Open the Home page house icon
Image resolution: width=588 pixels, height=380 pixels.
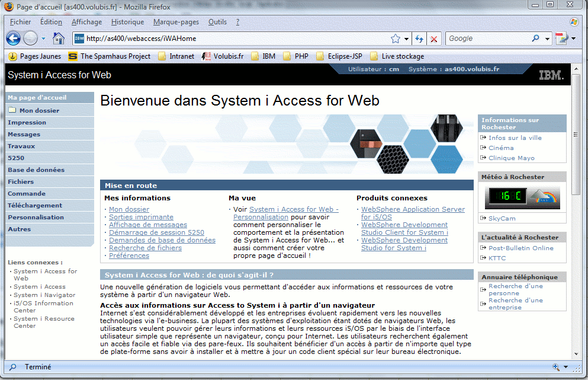click(x=59, y=39)
